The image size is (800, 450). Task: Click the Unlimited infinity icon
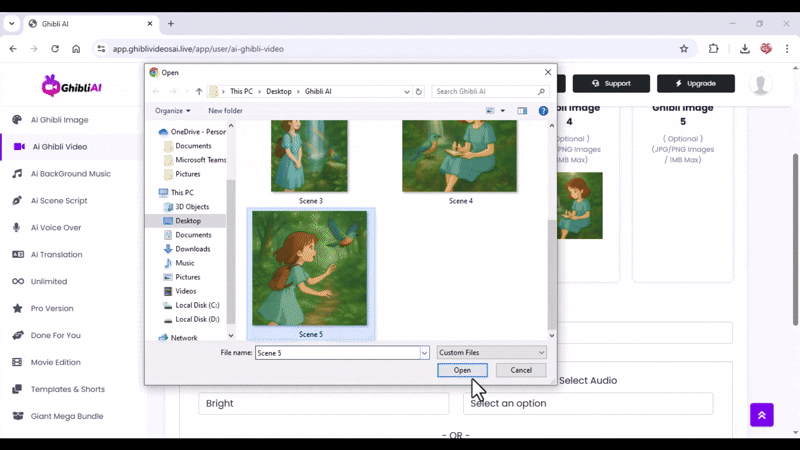(x=18, y=282)
